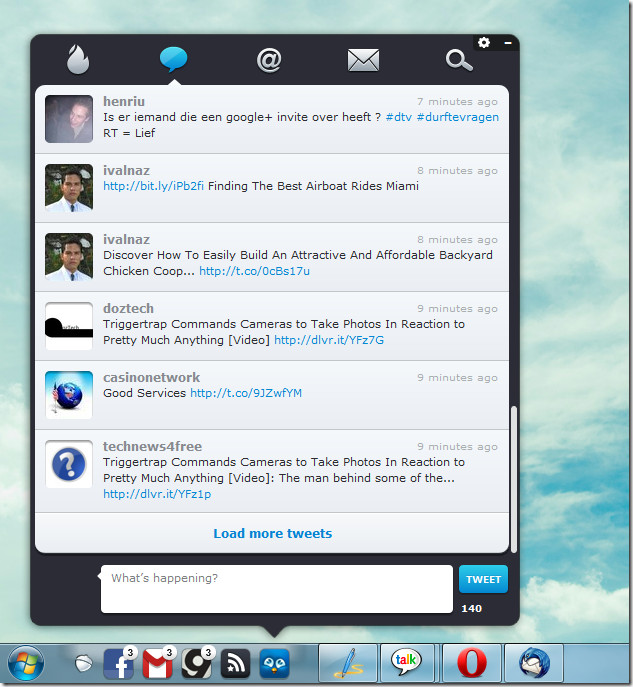Open technews4free username link
This screenshot has height=687, width=633.
click(152, 446)
